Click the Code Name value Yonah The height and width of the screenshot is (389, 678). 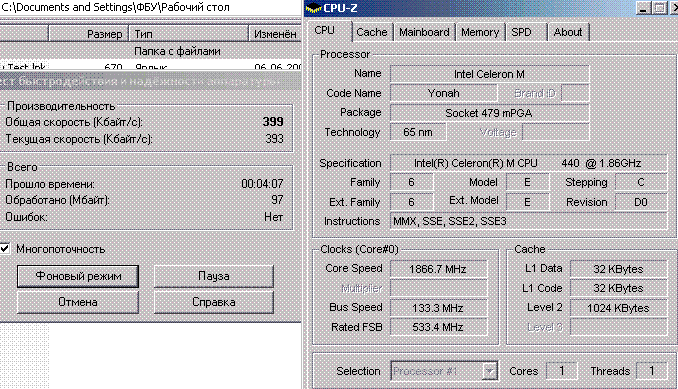(444, 93)
